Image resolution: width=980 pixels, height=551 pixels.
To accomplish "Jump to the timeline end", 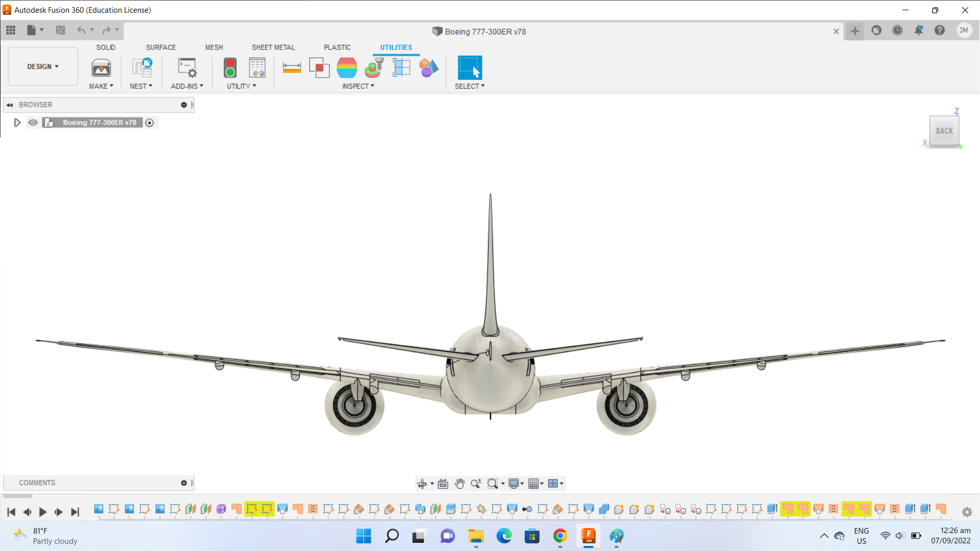I will point(75,512).
